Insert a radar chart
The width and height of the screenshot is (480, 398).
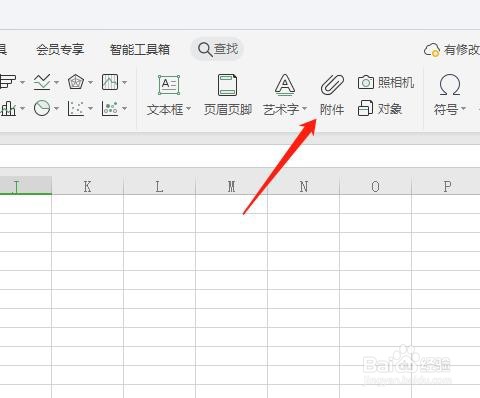tap(76, 82)
